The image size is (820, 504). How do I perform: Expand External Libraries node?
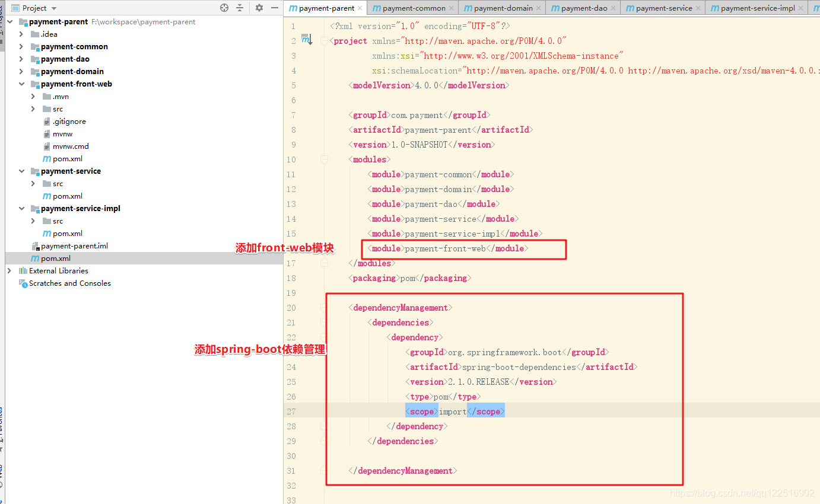point(9,271)
